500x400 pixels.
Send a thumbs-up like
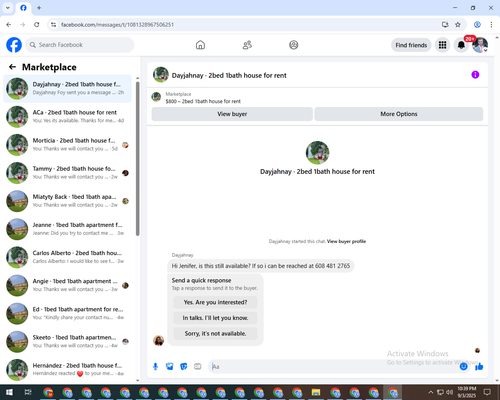[x=479, y=367]
